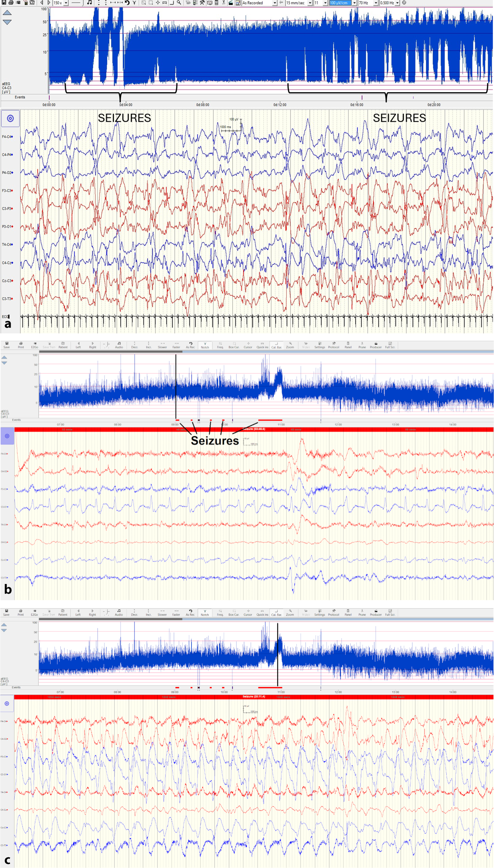
Task: Click As Rec reset in panel b toolbar
Action: [x=190, y=345]
